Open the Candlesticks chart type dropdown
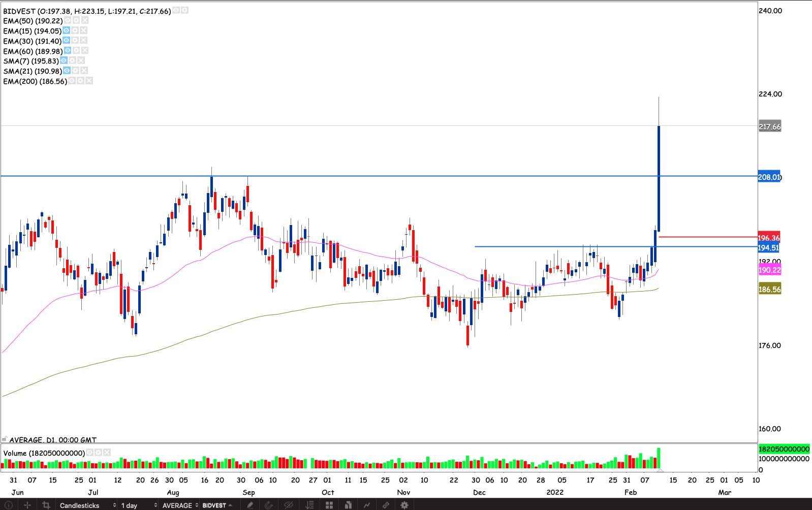This screenshot has height=510, width=812. 87,505
